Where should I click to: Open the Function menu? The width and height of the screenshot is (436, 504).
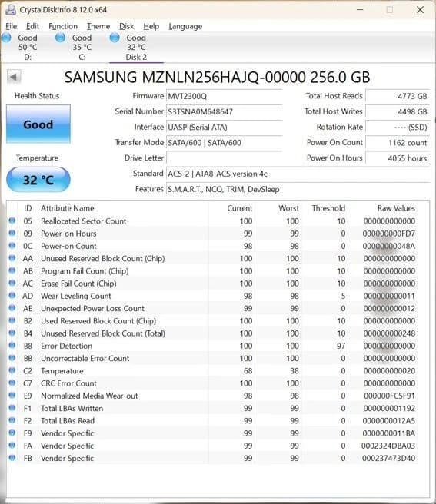(63, 26)
